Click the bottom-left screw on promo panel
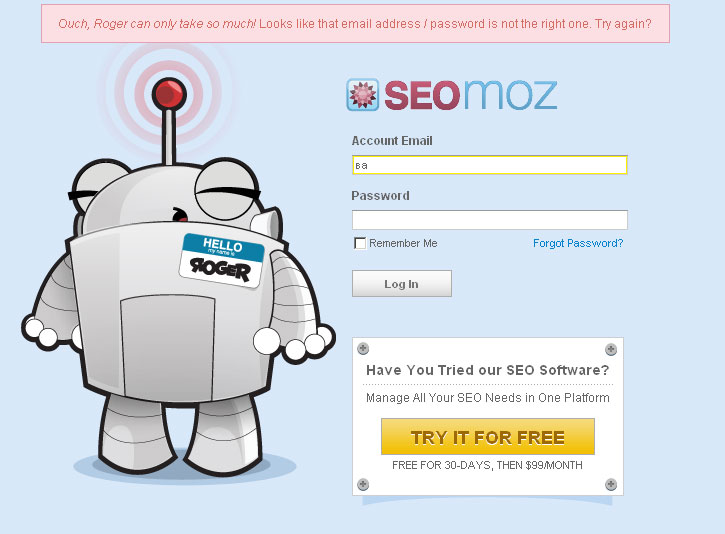Viewport: 725px width, 534px height. 363,484
